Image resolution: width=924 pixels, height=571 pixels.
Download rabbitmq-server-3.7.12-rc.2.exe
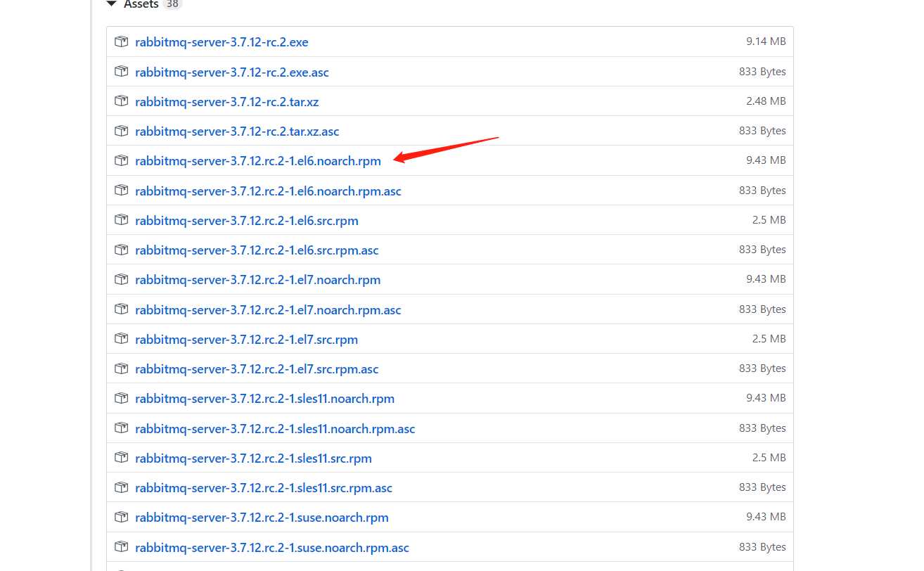(x=222, y=42)
